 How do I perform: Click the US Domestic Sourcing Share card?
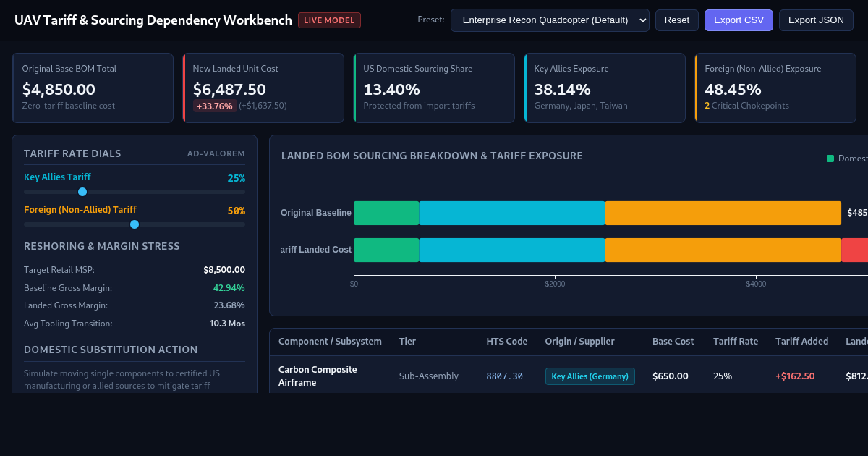(434, 88)
